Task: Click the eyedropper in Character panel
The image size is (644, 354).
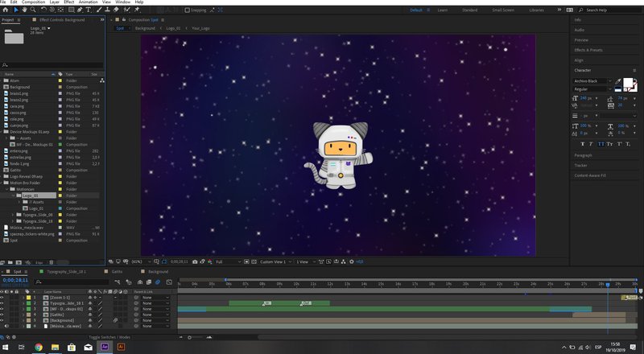Action: 618,81
